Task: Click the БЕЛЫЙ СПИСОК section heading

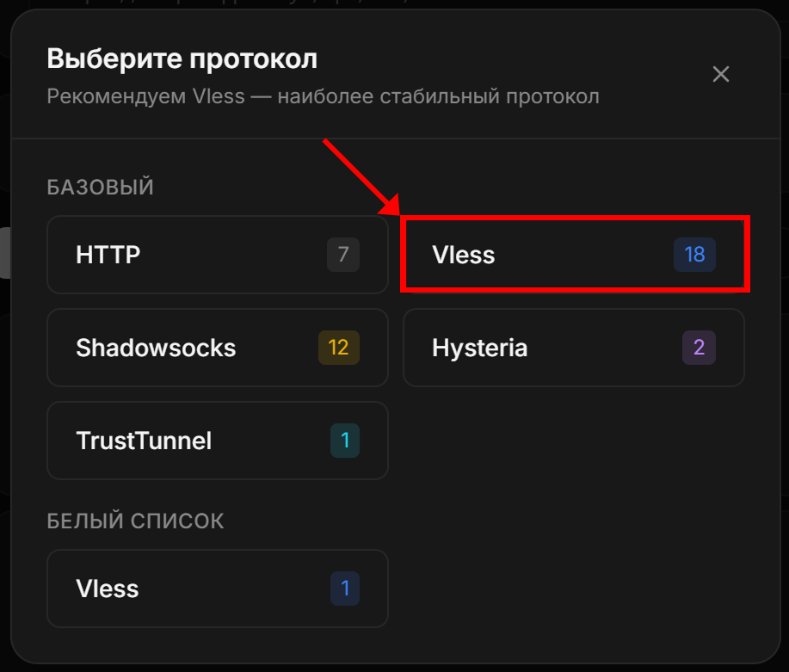Action: 135,521
